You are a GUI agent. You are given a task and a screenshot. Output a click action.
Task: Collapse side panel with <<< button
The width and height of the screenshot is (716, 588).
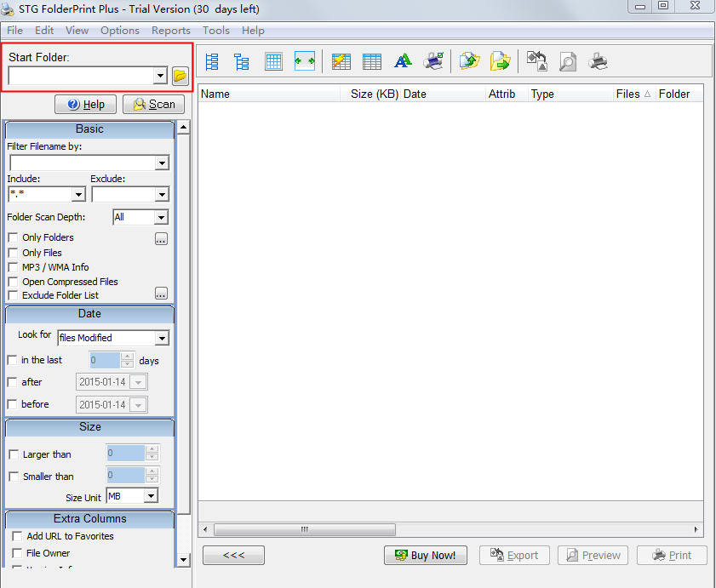[x=233, y=555]
